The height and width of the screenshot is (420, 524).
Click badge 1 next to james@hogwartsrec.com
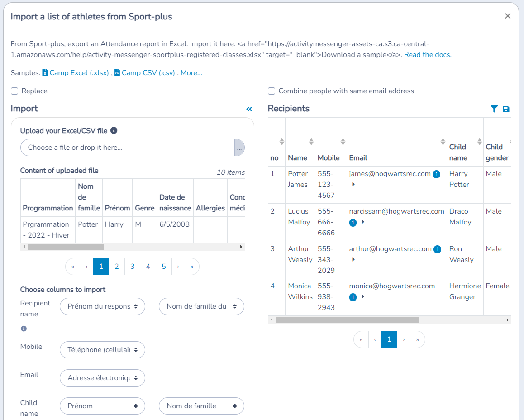click(x=437, y=174)
